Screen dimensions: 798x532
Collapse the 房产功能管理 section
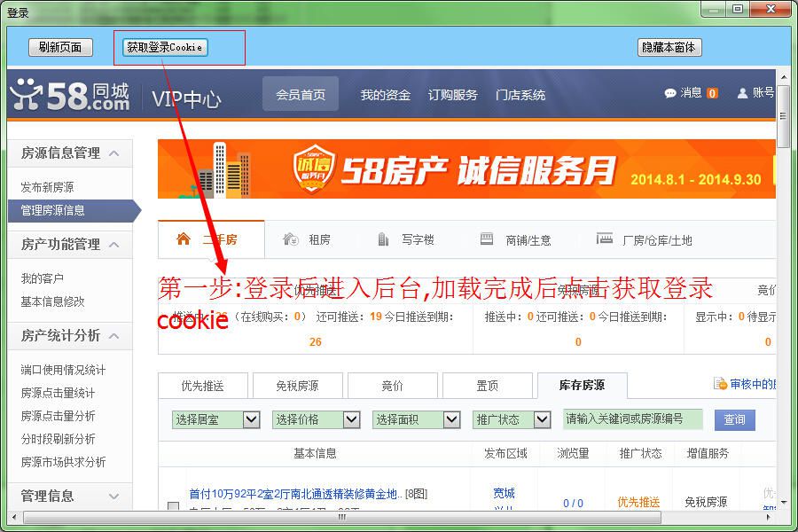114,245
